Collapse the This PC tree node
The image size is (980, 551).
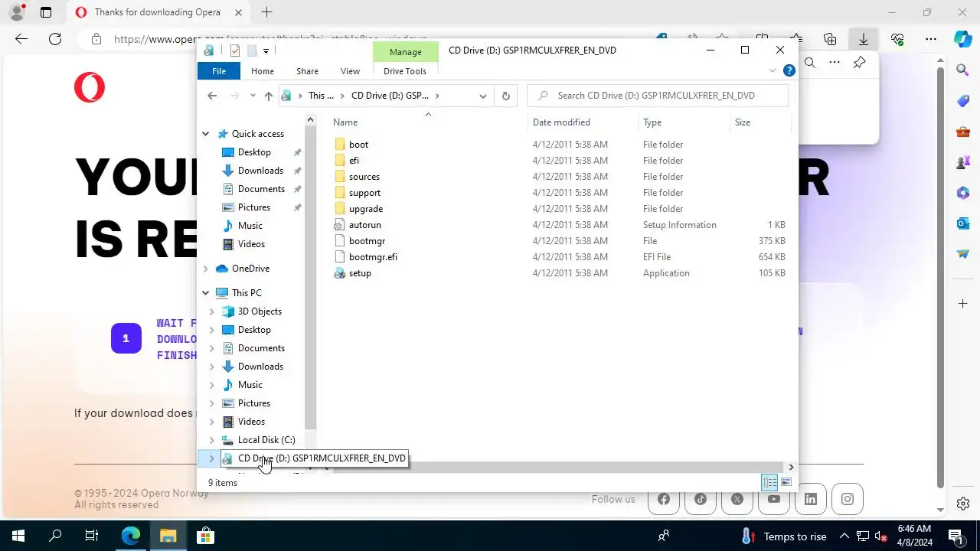tap(205, 293)
